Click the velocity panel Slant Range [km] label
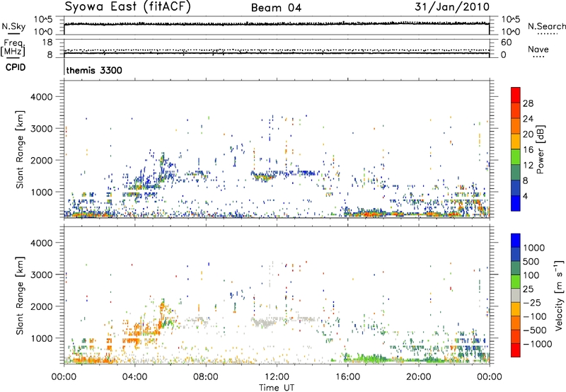The height and width of the screenshot is (392, 566). click(20, 296)
